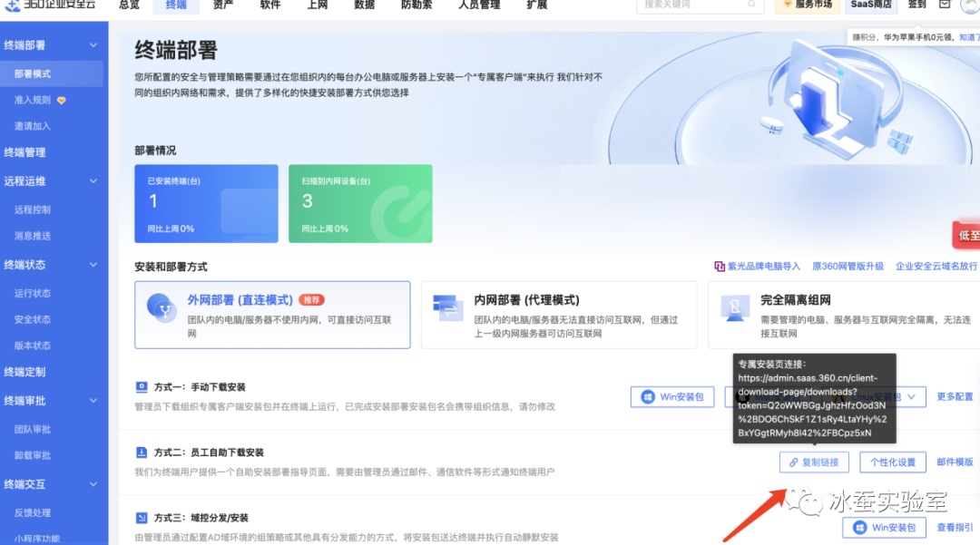
Task: Click the Windows logo in 方式三 Win安装包 button
Action: tap(860, 528)
